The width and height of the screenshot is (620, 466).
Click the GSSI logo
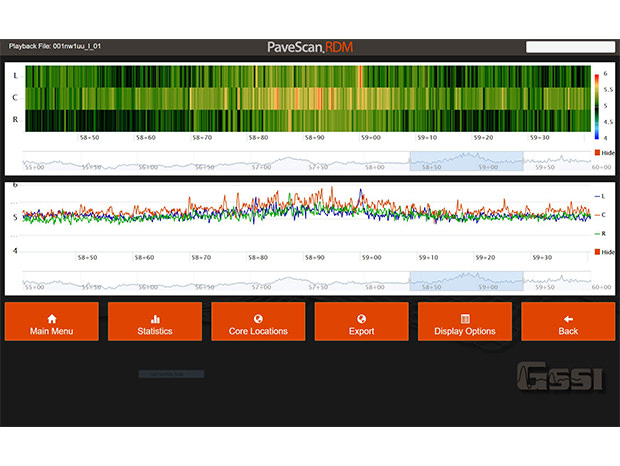pos(560,376)
